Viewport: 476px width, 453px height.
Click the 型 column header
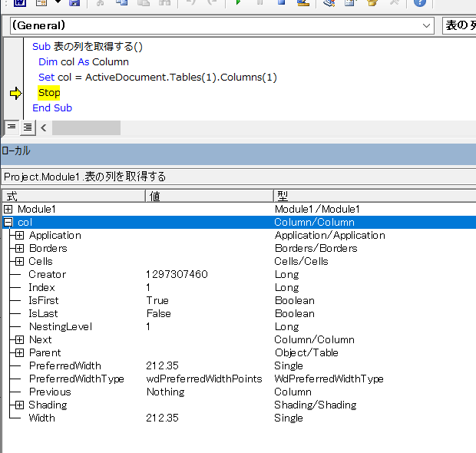(x=375, y=196)
